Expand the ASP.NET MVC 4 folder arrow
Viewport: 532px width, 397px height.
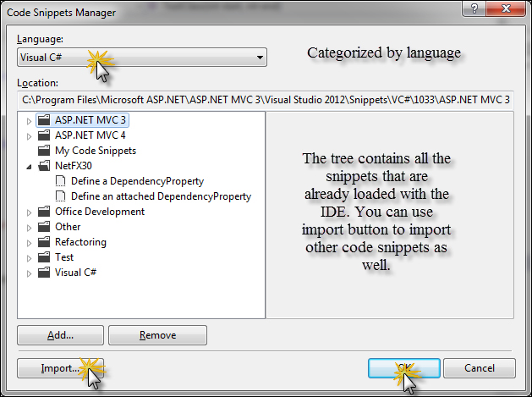(29, 135)
